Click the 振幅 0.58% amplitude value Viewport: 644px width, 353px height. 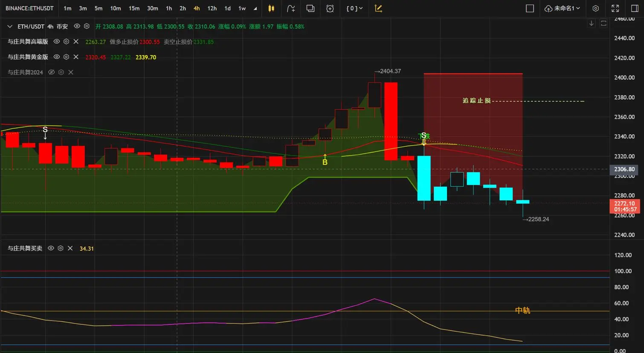click(290, 26)
